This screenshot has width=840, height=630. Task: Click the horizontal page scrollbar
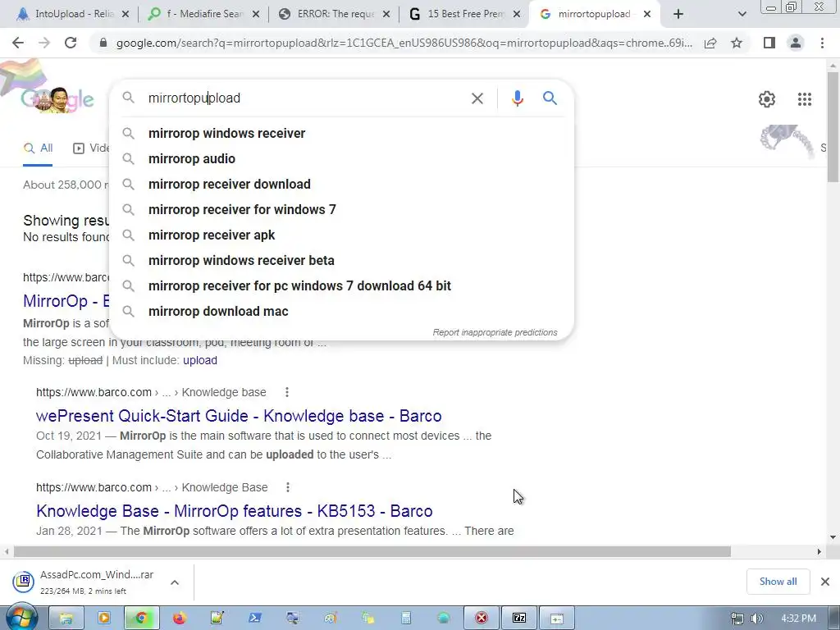[x=372, y=551]
